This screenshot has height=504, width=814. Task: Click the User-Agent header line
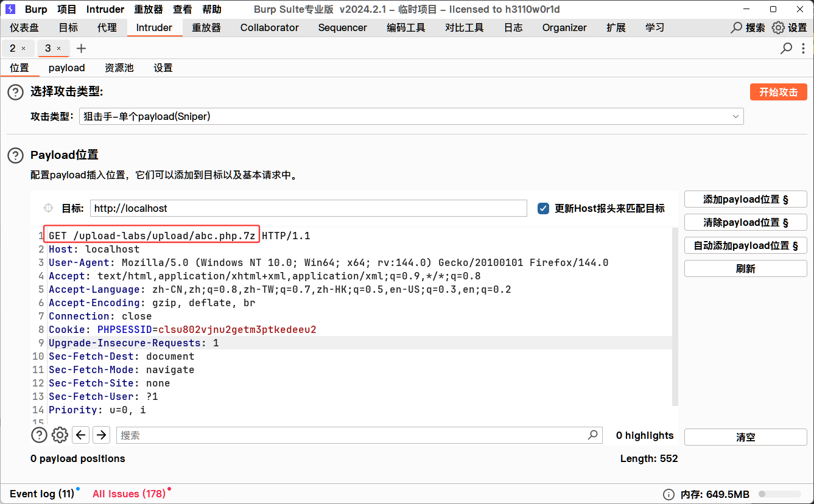point(329,263)
